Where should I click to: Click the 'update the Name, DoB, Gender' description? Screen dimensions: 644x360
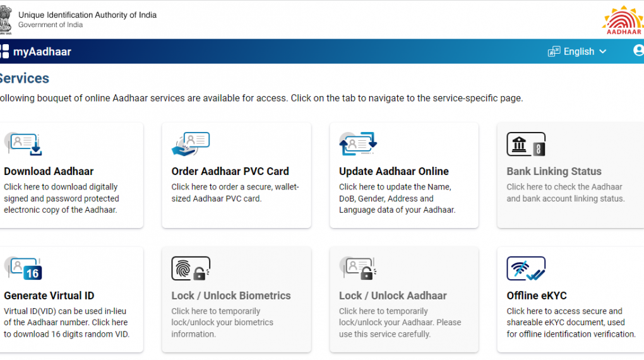point(397,198)
